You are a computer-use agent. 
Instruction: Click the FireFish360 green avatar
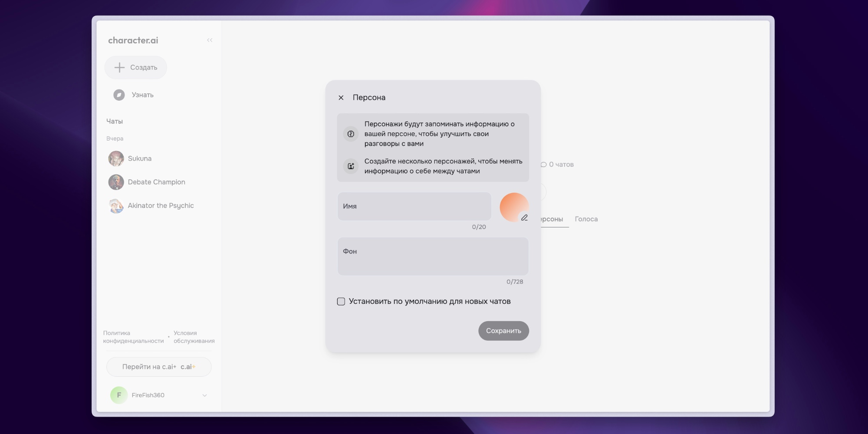118,395
